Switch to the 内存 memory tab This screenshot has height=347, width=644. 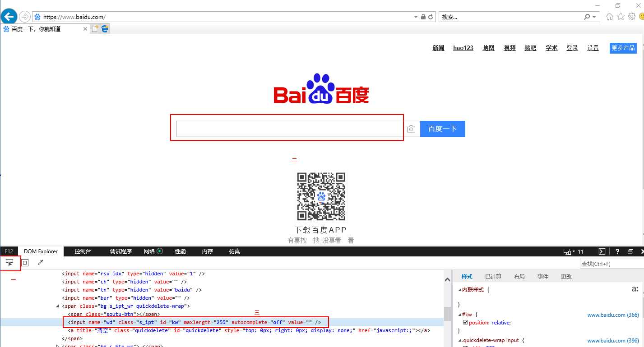click(x=207, y=251)
